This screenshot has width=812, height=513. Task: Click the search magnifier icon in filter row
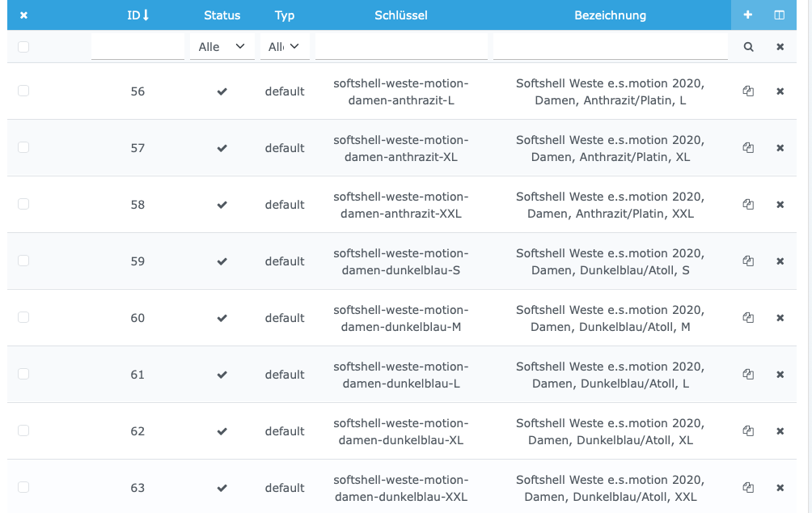click(x=748, y=47)
